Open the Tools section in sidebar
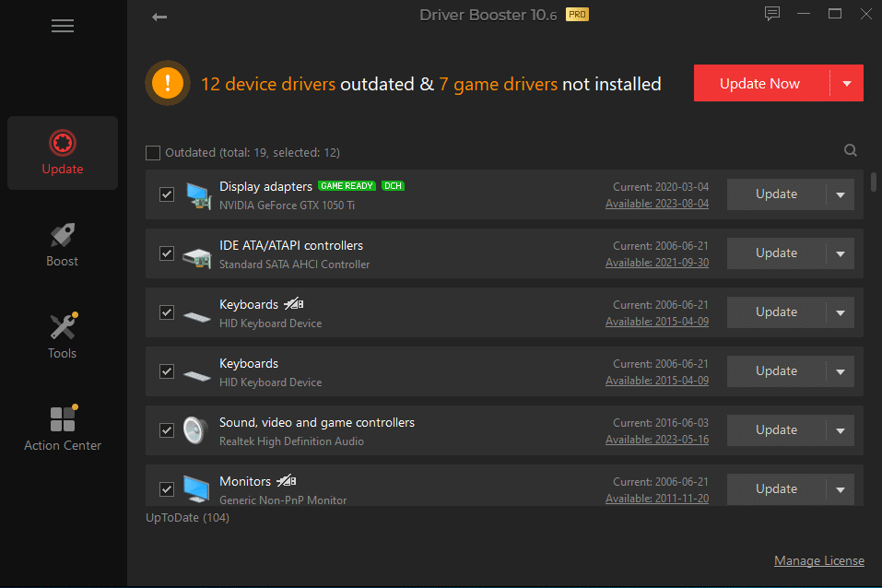The width and height of the screenshot is (882, 588). pos(63,336)
